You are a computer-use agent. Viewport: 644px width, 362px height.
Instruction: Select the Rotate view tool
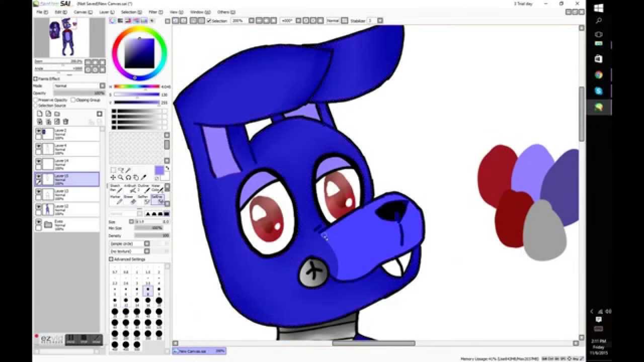point(128,177)
